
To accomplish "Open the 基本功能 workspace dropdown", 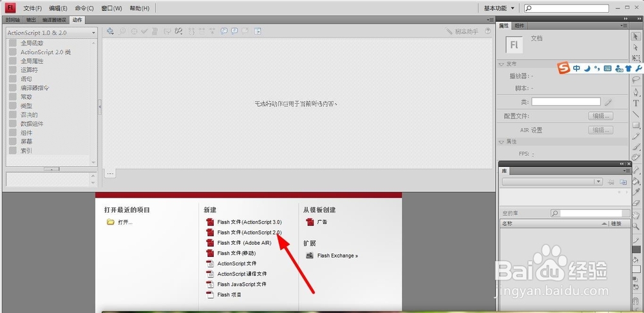I will 499,8.
